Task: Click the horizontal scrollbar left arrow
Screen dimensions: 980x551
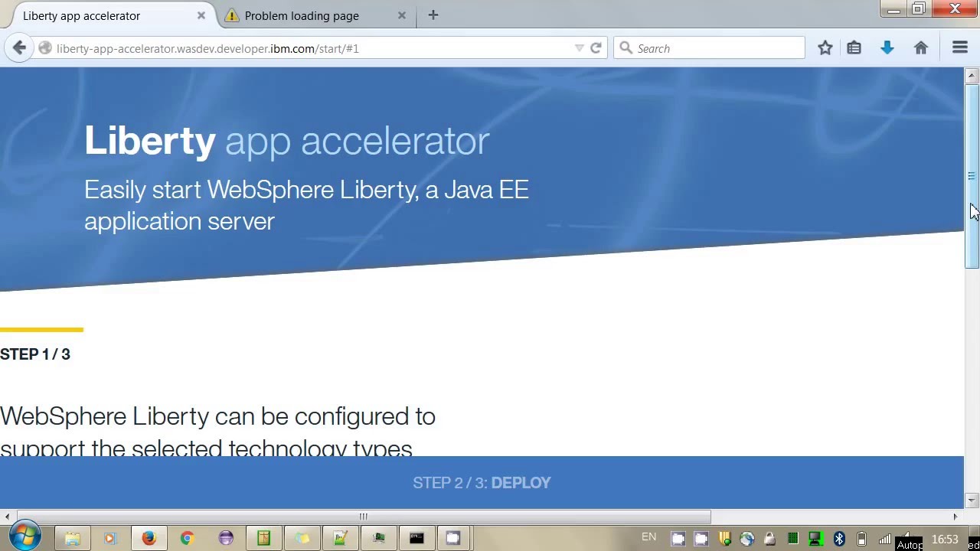Action: pos(7,517)
